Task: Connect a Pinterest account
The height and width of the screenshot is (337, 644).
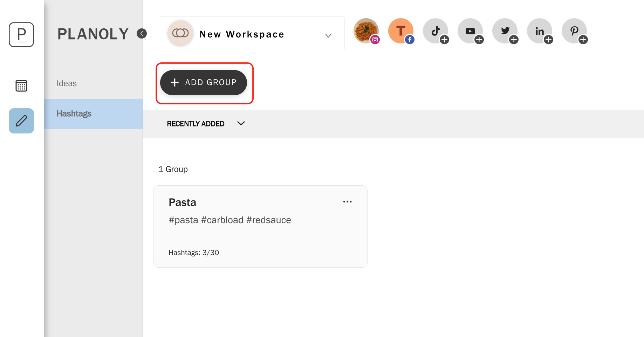Action: pyautogui.click(x=574, y=31)
